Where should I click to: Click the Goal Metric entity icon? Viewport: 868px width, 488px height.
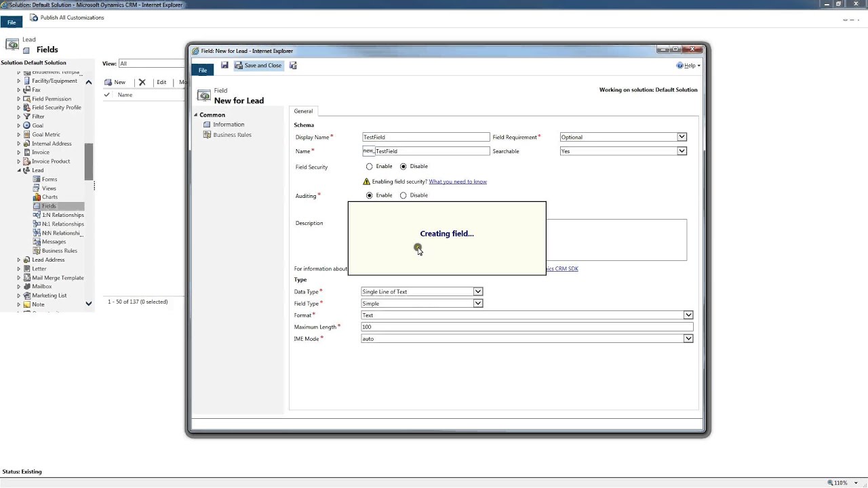tap(26, 134)
